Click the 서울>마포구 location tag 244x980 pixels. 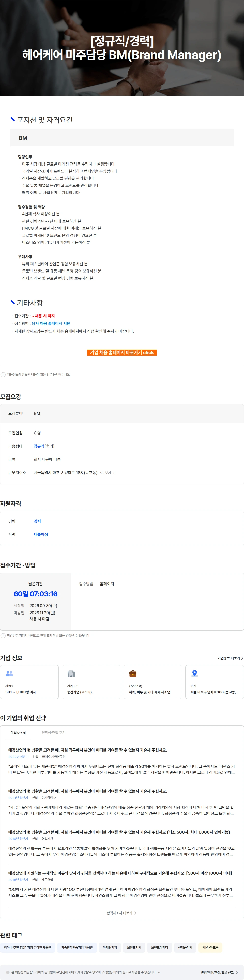[x=210, y=947]
